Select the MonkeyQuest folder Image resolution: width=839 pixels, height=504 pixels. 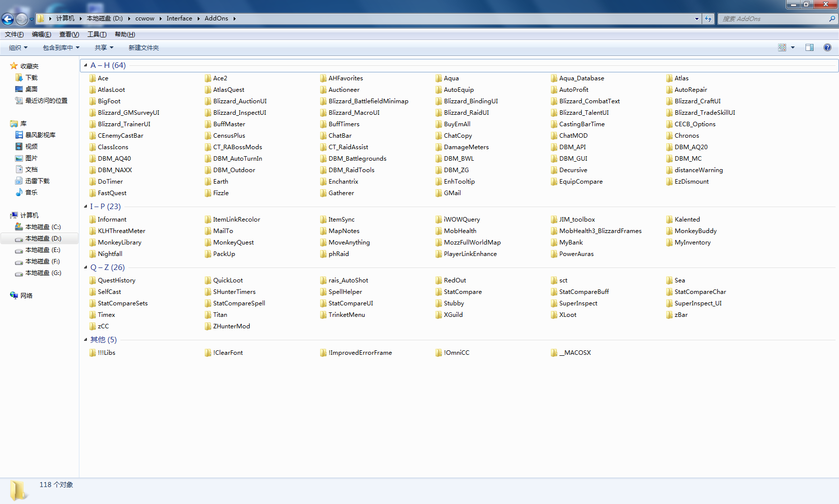(233, 243)
